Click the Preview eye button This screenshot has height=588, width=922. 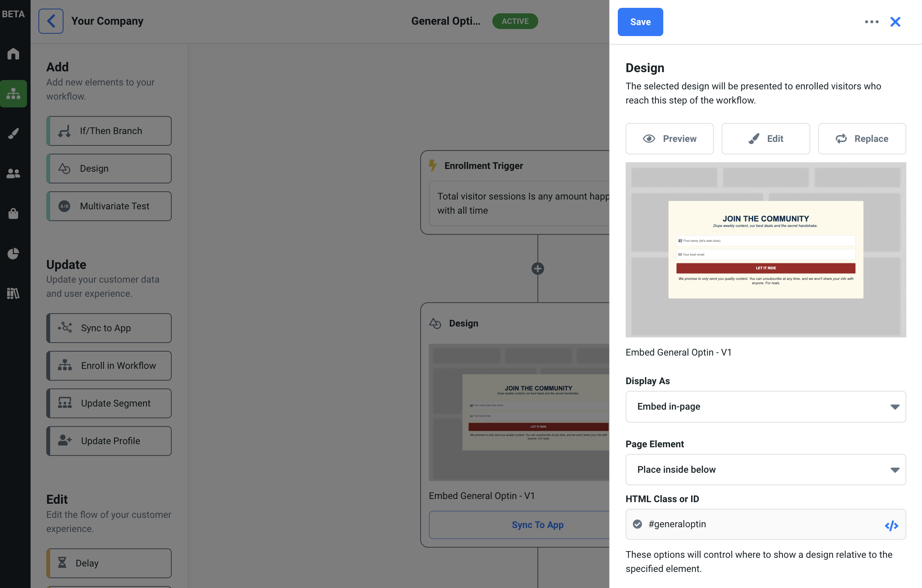[x=670, y=139]
